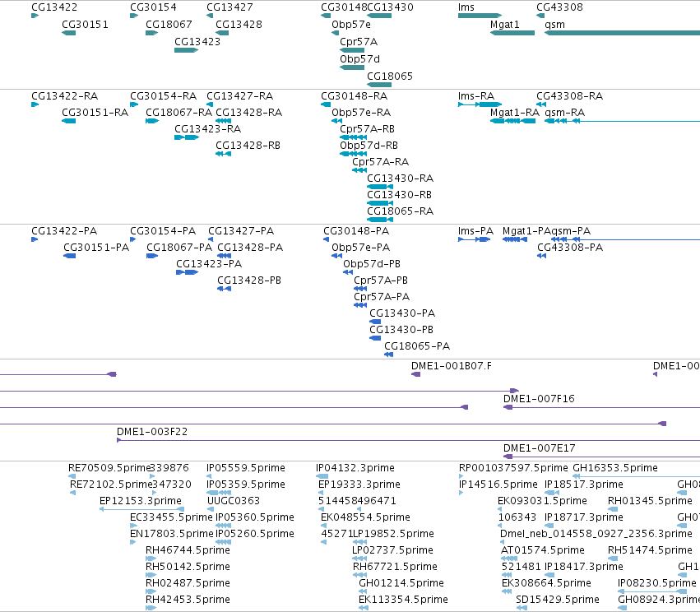Open EST EP19333.3prime
This screenshot has height=612, width=700.
point(321,493)
